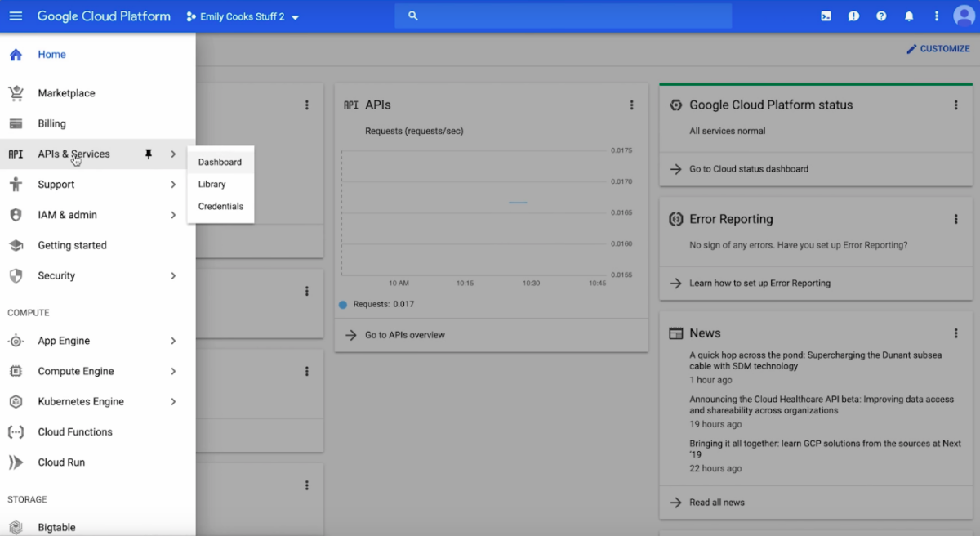
Task: Click the News card three-dot menu
Action: click(x=955, y=333)
